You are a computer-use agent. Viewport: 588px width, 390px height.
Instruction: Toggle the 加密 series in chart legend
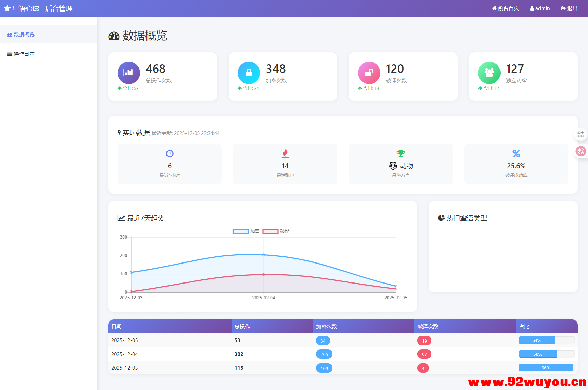point(246,231)
